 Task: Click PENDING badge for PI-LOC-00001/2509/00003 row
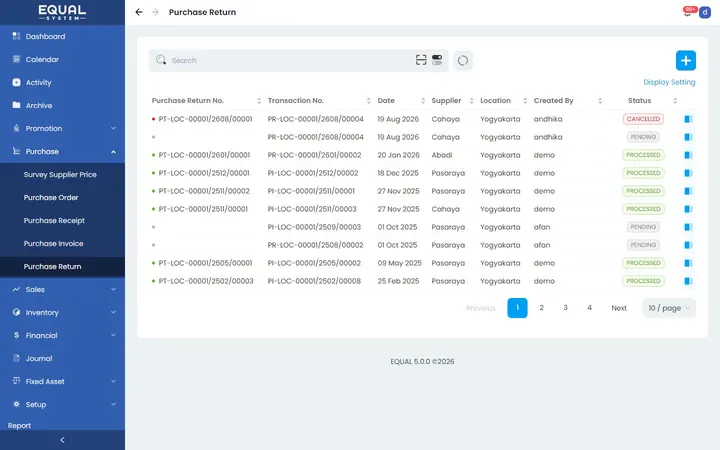(643, 227)
